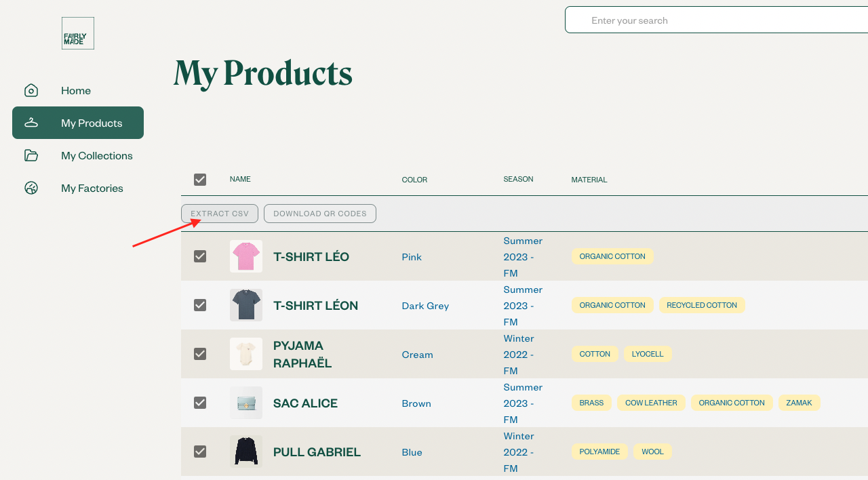Deselect the Pyjama Raphaël row checkbox

(200, 354)
